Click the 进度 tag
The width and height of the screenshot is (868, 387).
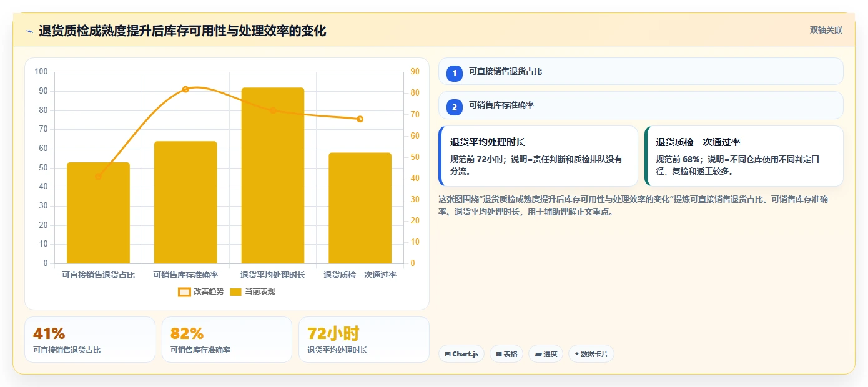[546, 354]
